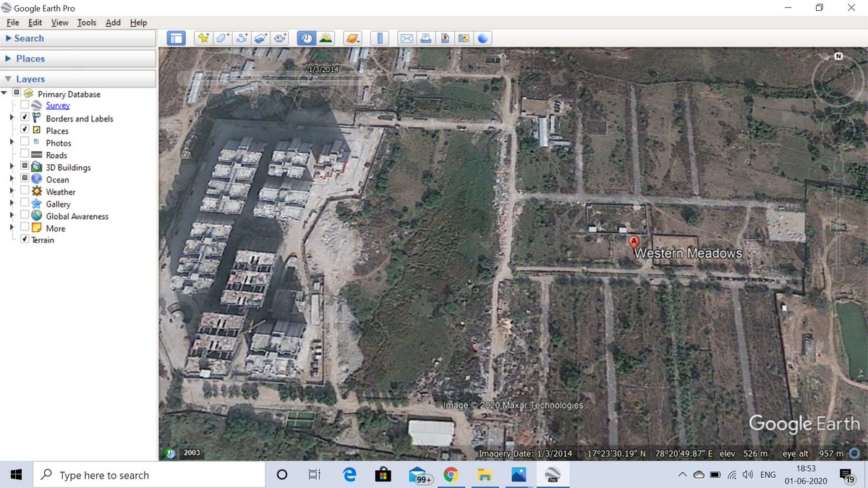Launch Google Chrome from the taskbar
The width and height of the screenshot is (868, 488).
451,475
